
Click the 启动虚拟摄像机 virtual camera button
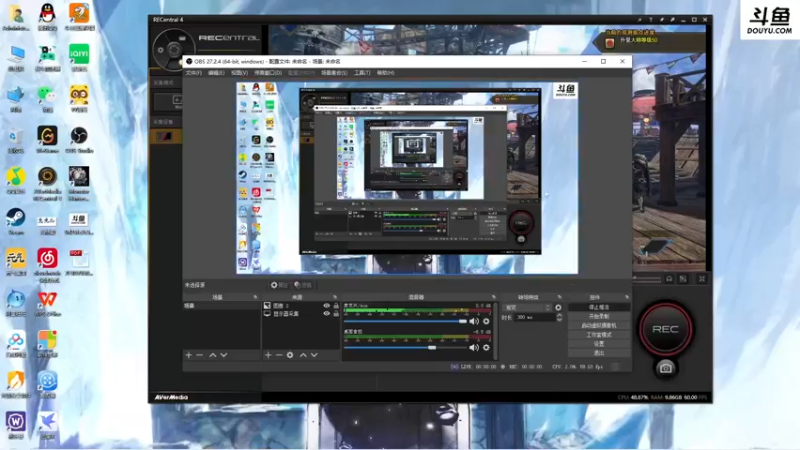click(599, 326)
